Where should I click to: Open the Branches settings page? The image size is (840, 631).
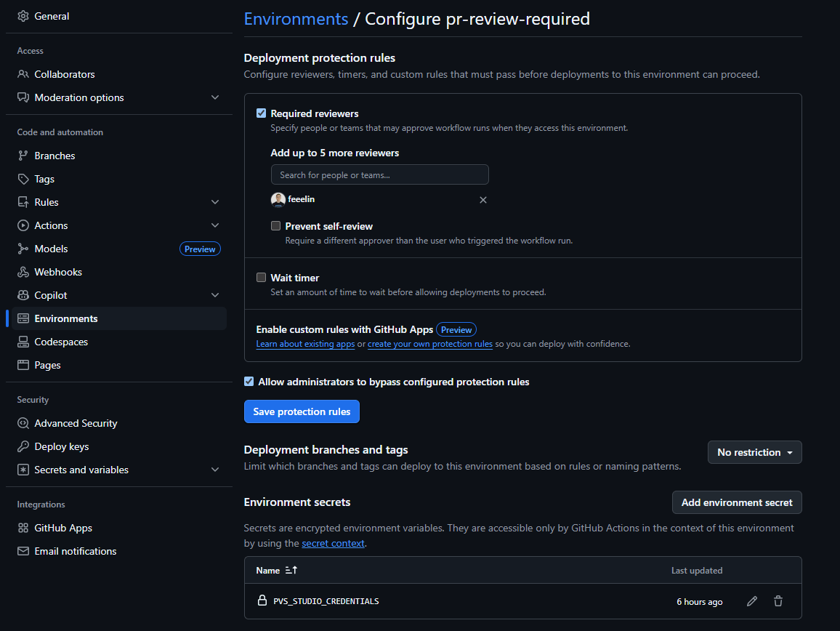54,156
